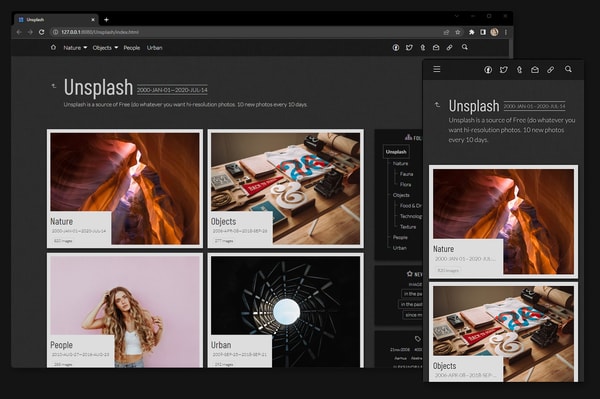Image resolution: width=600 pixels, height=399 pixels.
Task: Click the up-level arrow beside large Unsplash title
Action: [54, 86]
